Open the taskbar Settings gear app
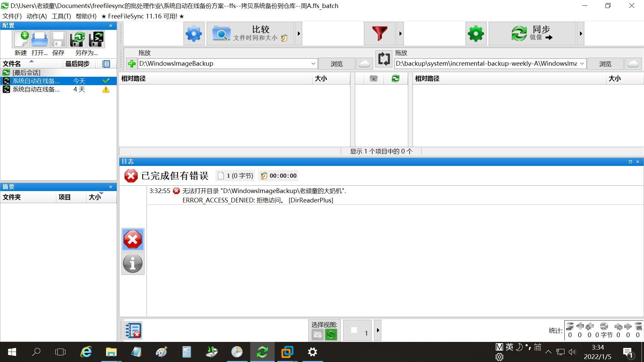The image size is (644, 362). tap(312, 352)
